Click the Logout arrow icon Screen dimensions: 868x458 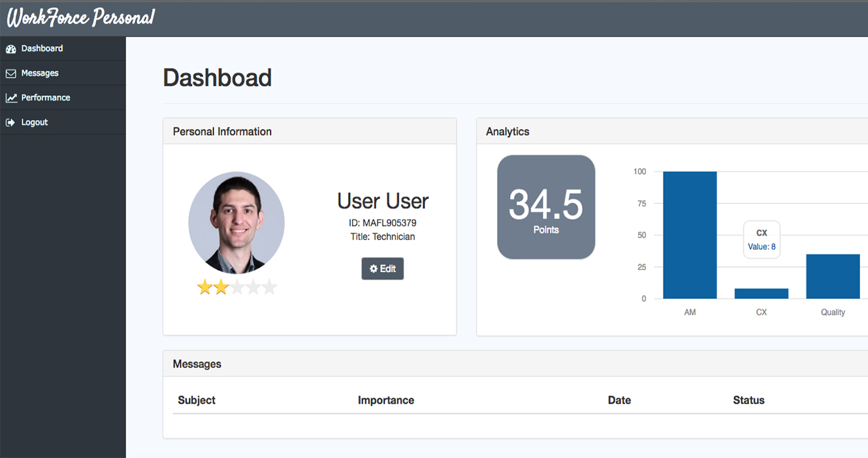10,123
